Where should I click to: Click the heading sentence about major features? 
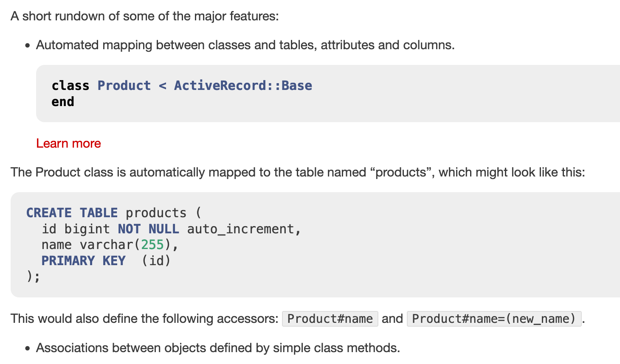pyautogui.click(x=145, y=16)
